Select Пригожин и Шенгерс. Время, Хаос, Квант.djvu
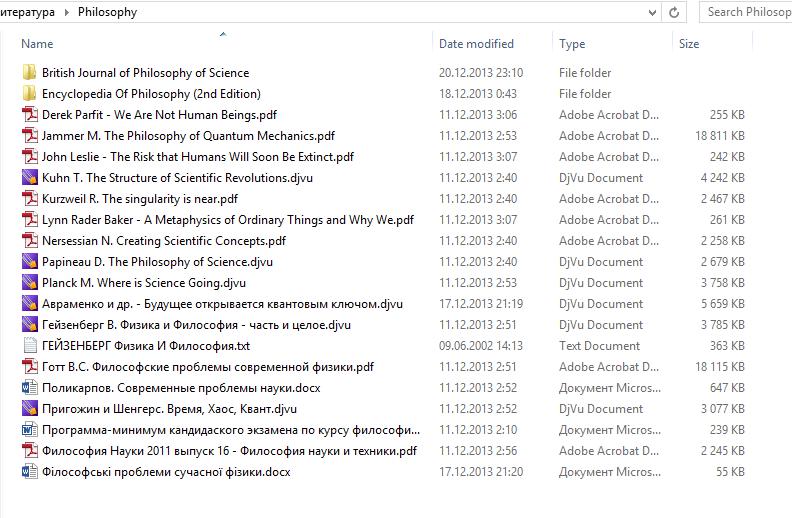The height and width of the screenshot is (518, 792). [169, 409]
